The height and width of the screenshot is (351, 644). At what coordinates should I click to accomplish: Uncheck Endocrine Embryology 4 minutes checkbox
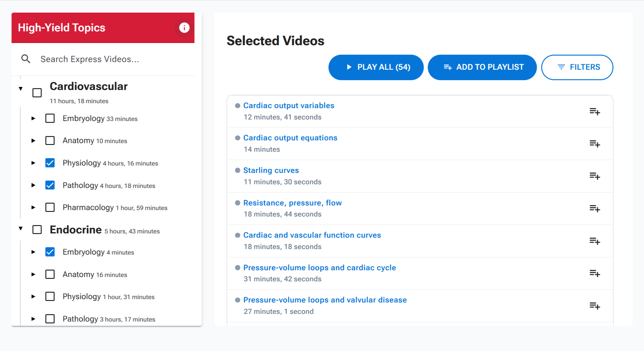coord(50,252)
